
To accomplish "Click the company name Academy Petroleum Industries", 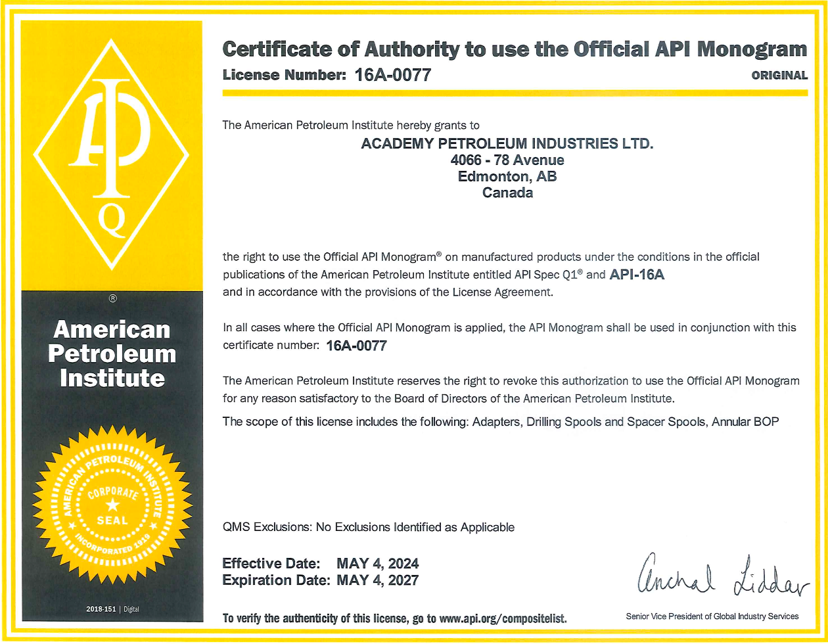I will coord(507,143).
